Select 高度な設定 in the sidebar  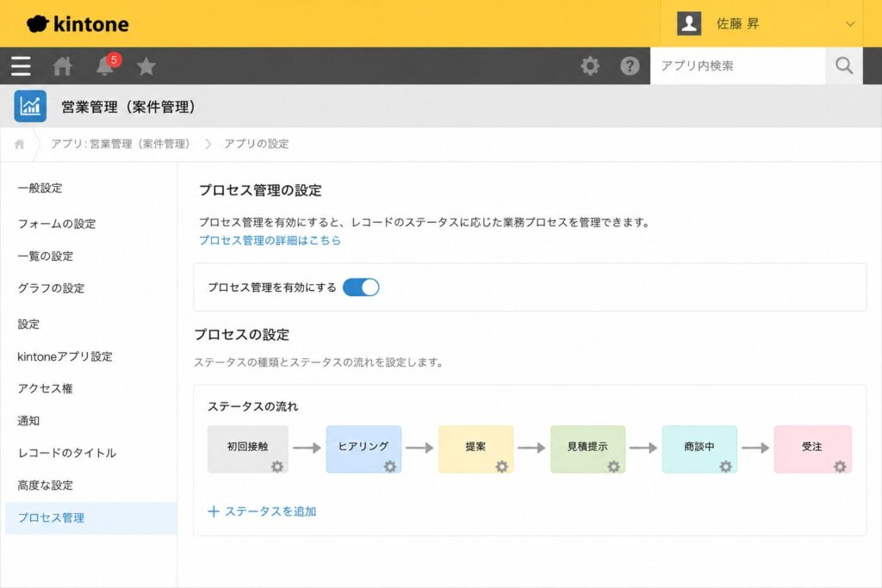point(46,486)
